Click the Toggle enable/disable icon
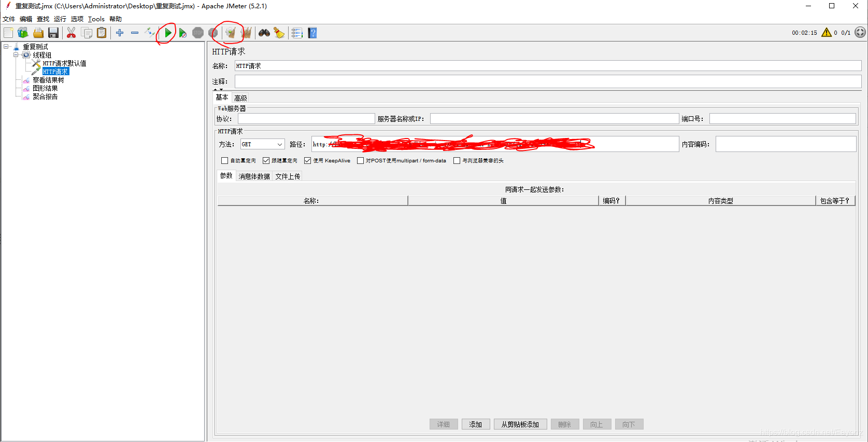 150,33
